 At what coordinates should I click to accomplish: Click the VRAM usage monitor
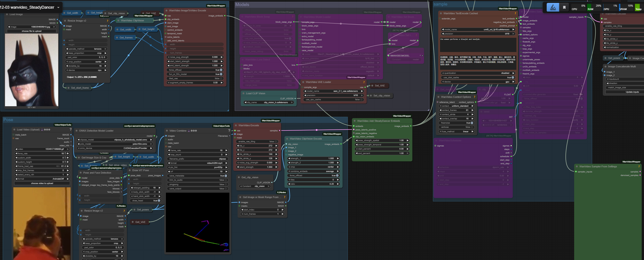[626, 8]
